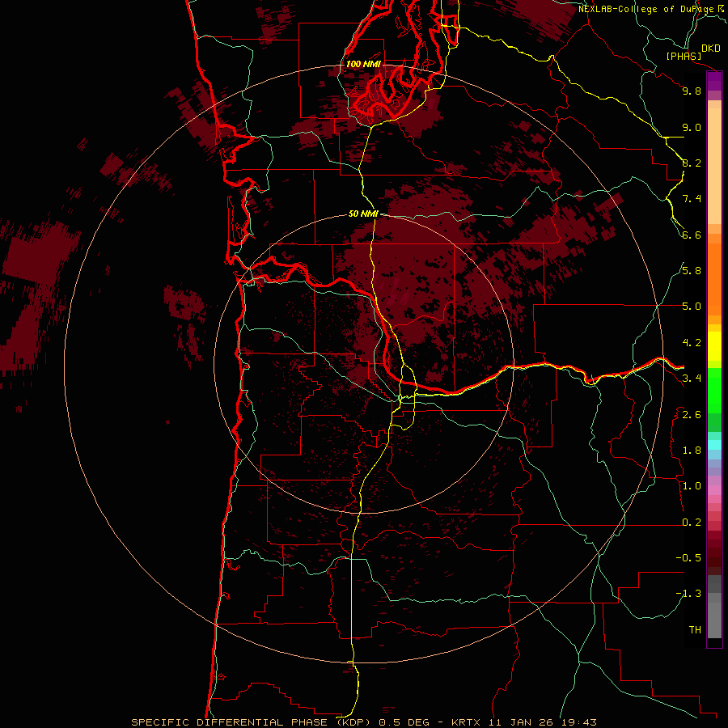Click the 0.2 value on the color scale
This screenshot has height=728, width=728.
coord(692,523)
